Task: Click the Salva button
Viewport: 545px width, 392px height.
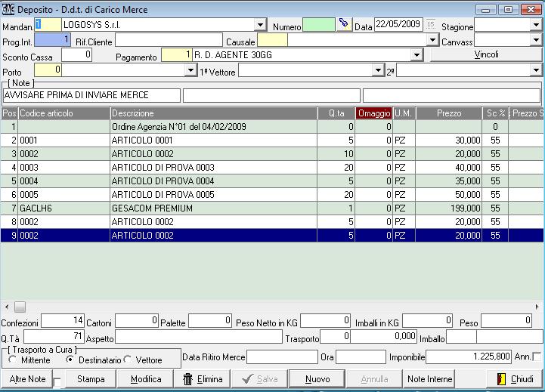Action: (260, 379)
